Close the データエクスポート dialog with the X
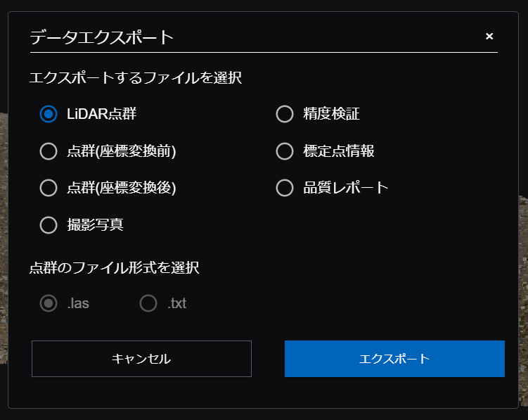Image resolution: width=528 pixels, height=420 pixels. pyautogui.click(x=489, y=36)
